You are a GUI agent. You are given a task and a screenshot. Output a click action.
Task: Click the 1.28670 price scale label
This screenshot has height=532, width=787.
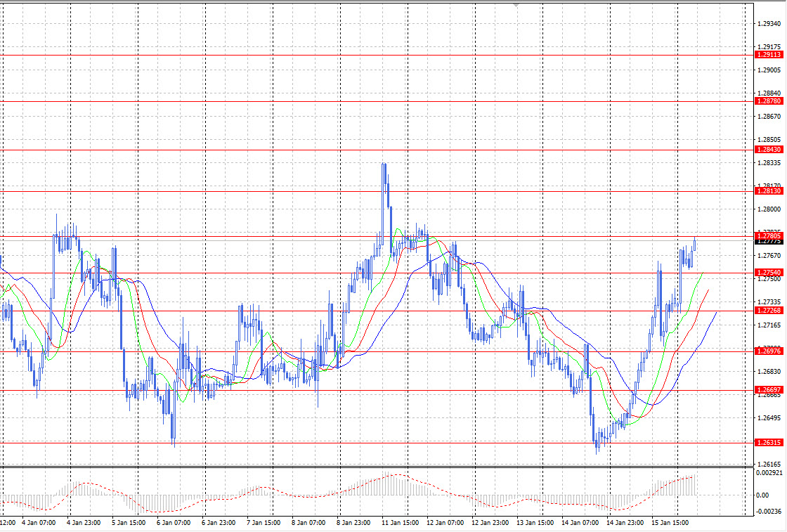pos(769,117)
